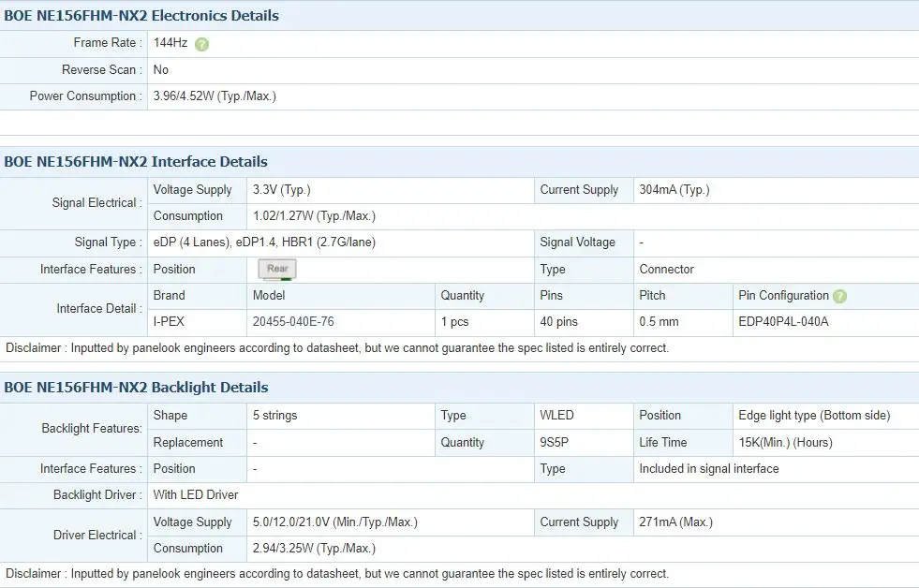Click the 5 strings shape value
This screenshot has height=588, width=919.
(274, 415)
